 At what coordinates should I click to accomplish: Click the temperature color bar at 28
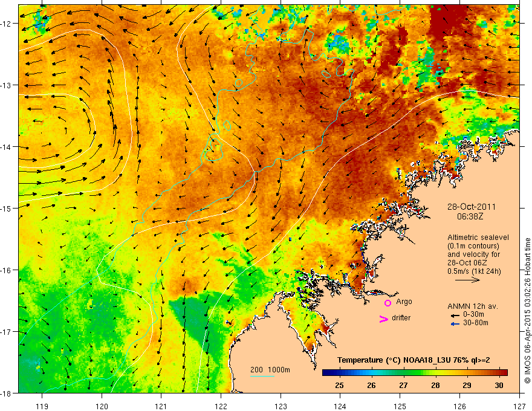click(435, 372)
